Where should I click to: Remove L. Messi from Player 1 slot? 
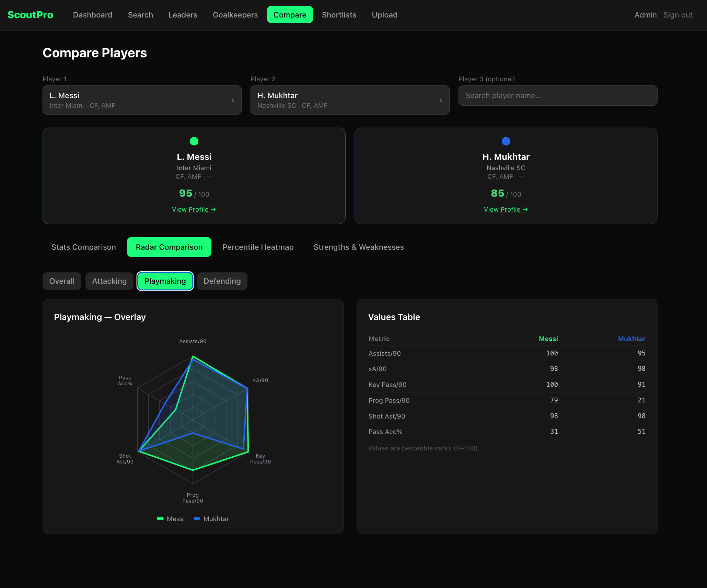233,100
